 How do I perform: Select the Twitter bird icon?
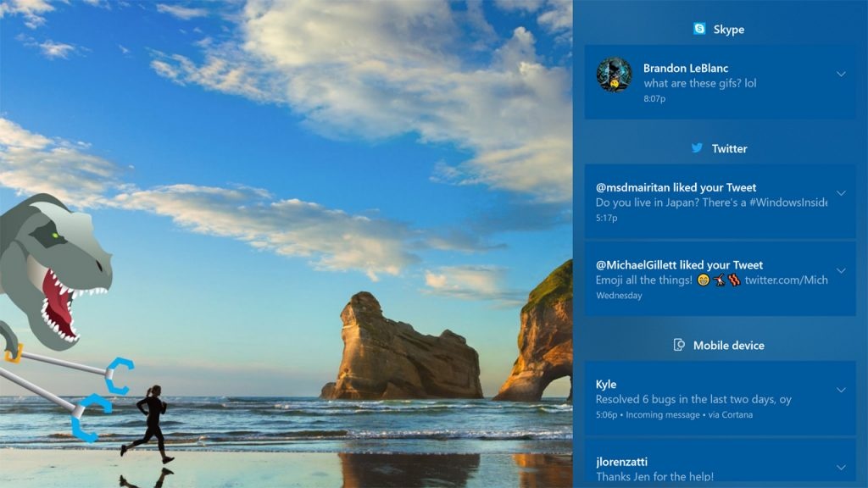[x=697, y=147]
